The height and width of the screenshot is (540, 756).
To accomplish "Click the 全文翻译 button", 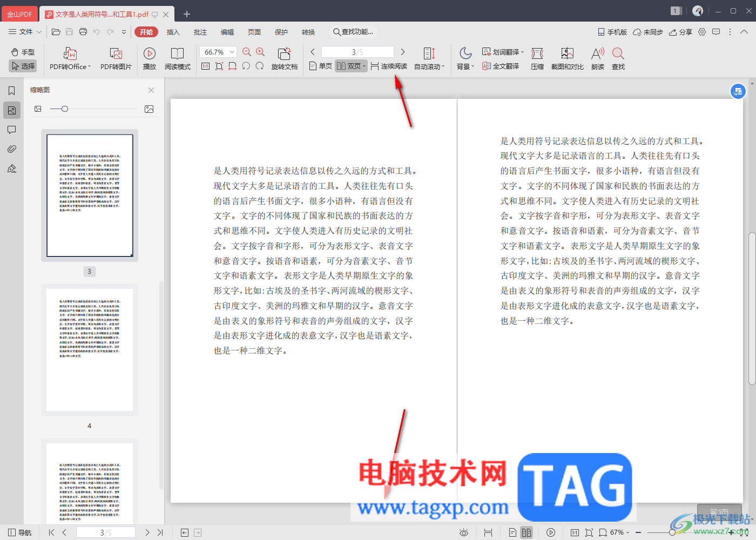I will (x=501, y=66).
